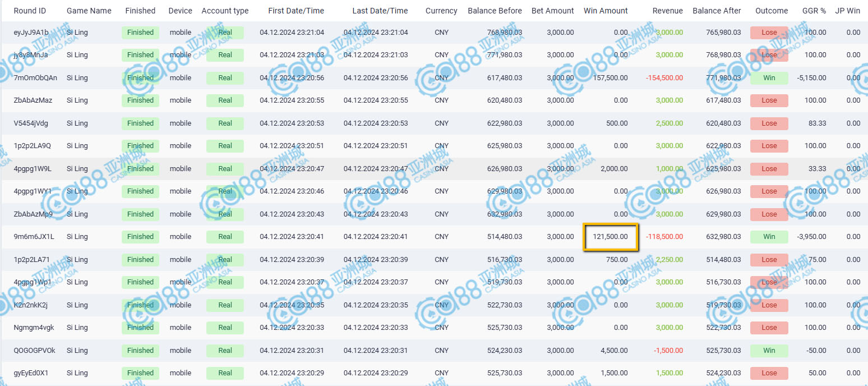The image size is (868, 386).
Task: Click Real badge in gyEyEd0X1 row
Action: [x=225, y=373]
